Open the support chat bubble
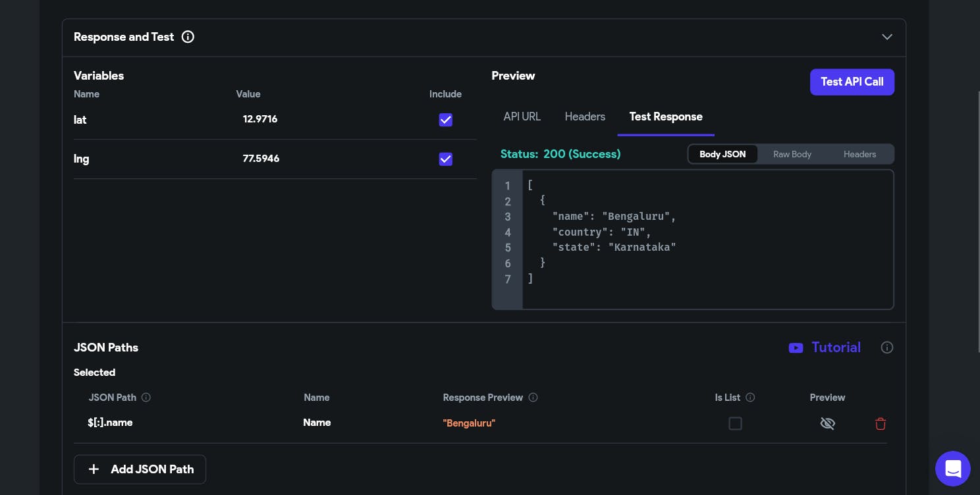This screenshot has height=495, width=980. click(952, 469)
